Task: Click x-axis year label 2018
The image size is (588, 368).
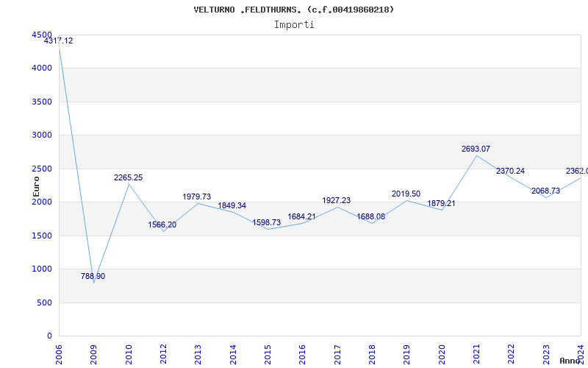Action: (372, 354)
